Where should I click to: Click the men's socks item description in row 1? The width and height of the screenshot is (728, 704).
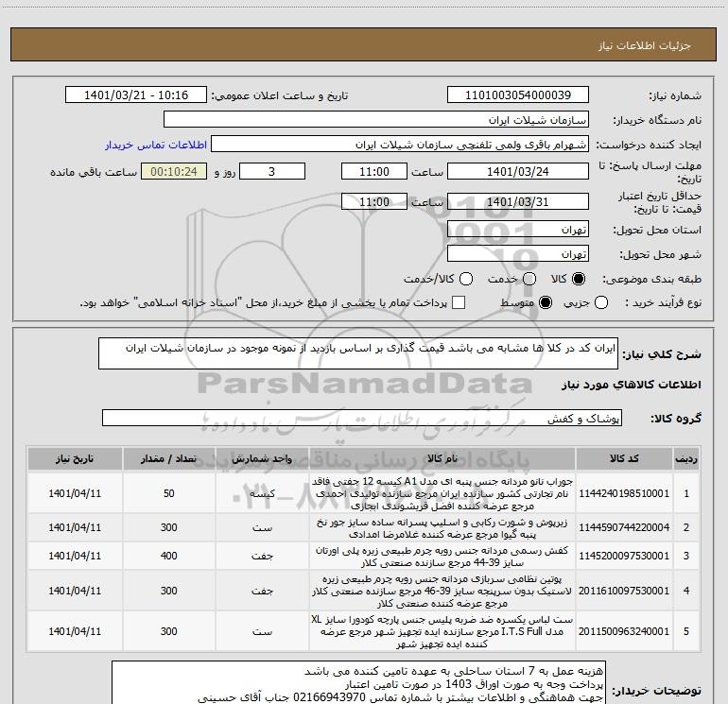click(442, 493)
